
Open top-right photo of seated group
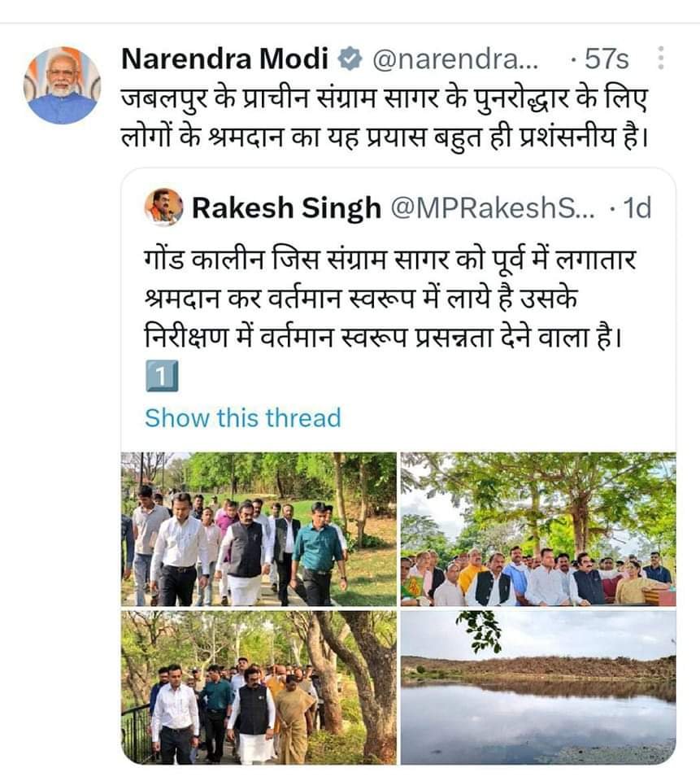pyautogui.click(x=537, y=529)
